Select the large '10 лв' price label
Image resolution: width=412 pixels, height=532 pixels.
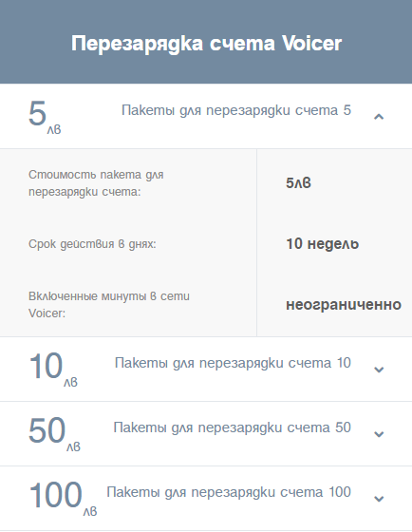point(53,370)
